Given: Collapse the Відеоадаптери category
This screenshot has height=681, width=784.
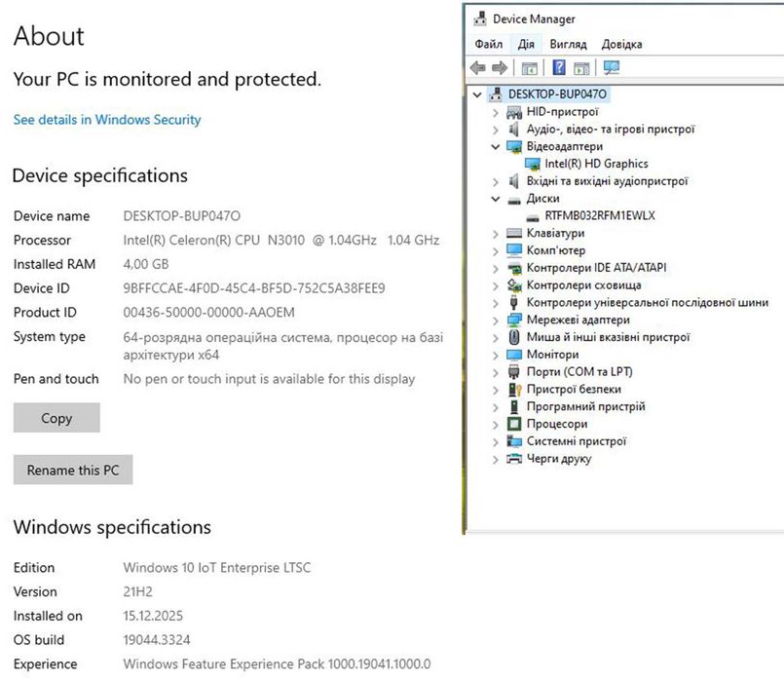Looking at the screenshot, I should click(496, 147).
